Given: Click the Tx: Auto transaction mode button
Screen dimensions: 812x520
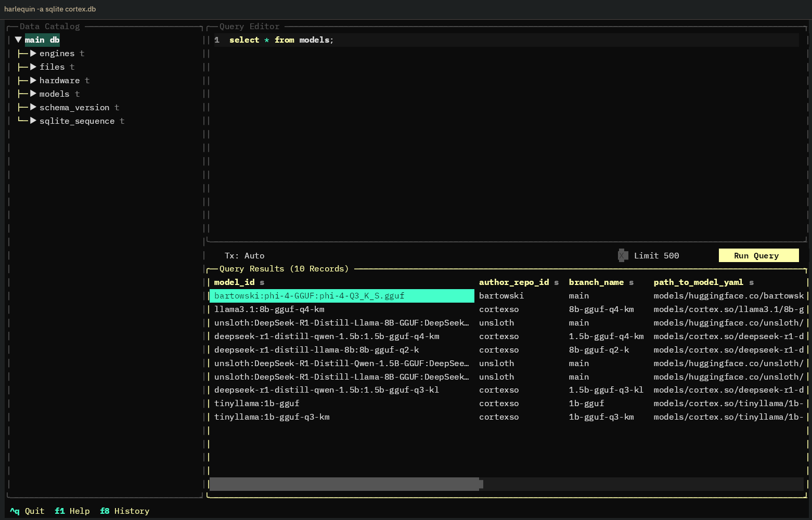Looking at the screenshot, I should [x=244, y=256].
